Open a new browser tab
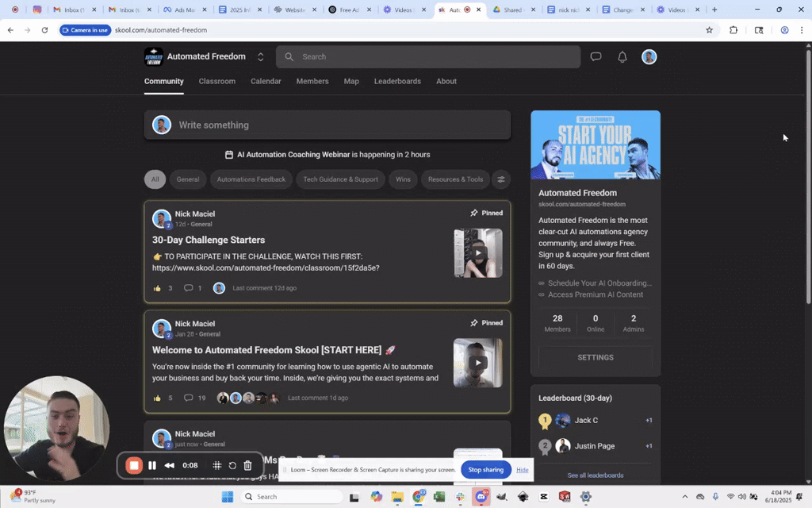Screen dimensions: 812x508 714,10
